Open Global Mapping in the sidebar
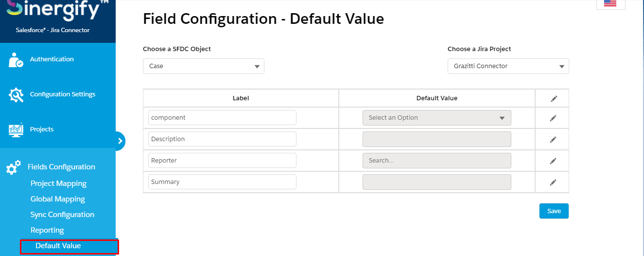The width and height of the screenshot is (644, 256). pyautogui.click(x=58, y=199)
